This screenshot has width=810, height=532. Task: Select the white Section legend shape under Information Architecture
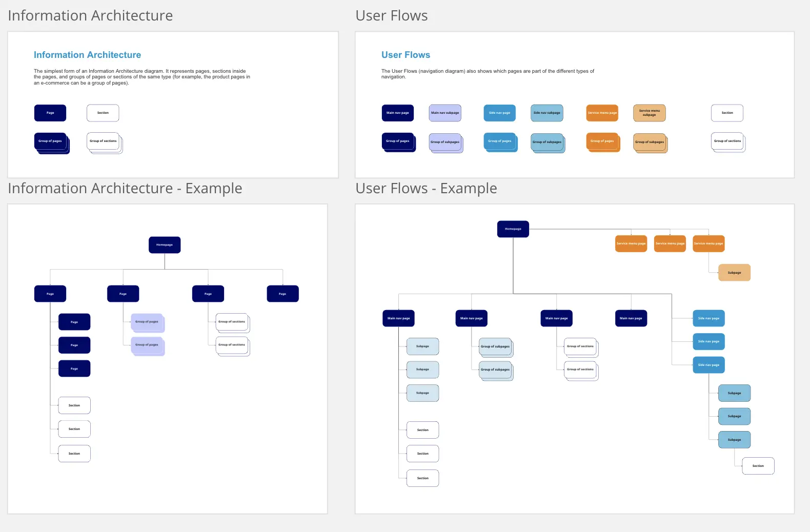103,113
